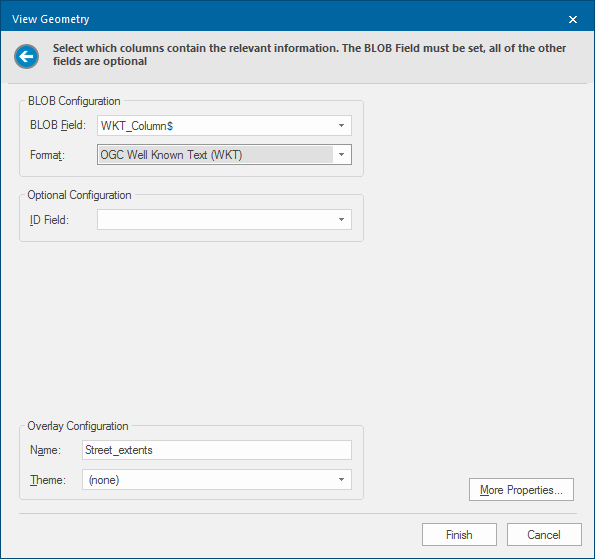595x559 pixels.
Task: Click the Theme label in Overlay Configuration
Action: pos(48,480)
